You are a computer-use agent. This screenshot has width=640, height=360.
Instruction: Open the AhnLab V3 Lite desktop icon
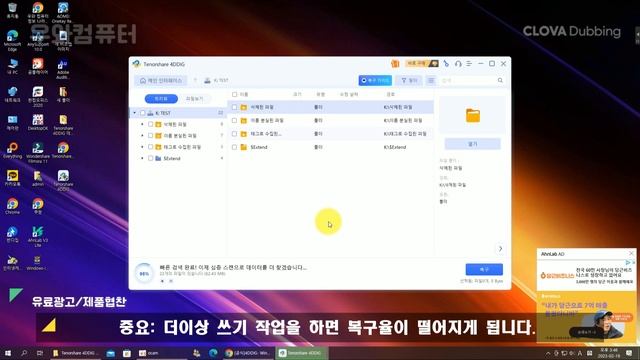tap(38, 237)
